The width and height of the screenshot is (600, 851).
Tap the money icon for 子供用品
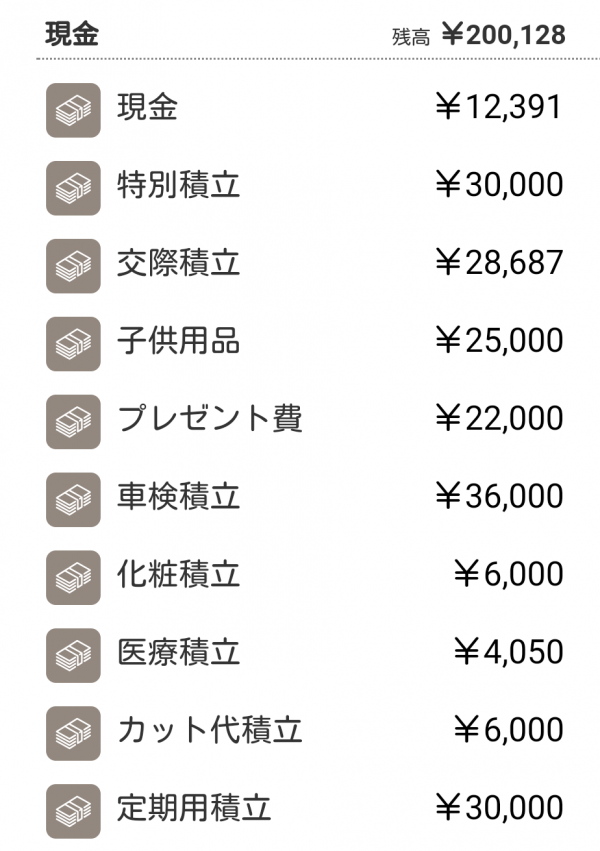73,344
